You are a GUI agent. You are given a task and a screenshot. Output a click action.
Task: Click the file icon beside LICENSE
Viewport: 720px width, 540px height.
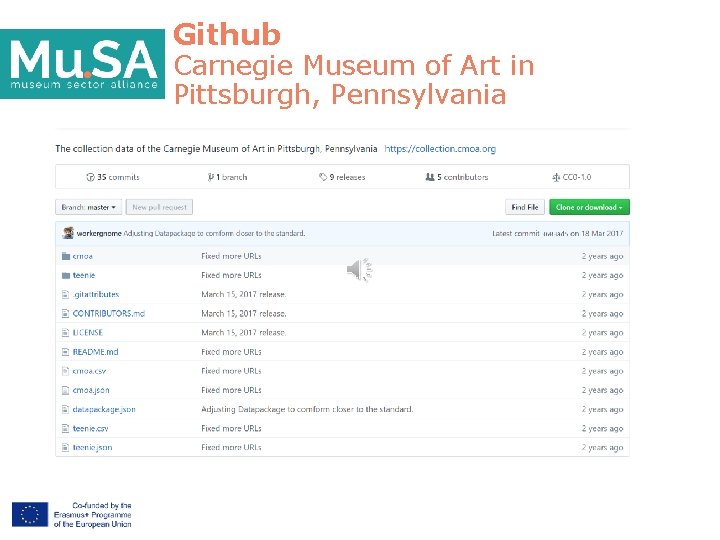(x=65, y=332)
